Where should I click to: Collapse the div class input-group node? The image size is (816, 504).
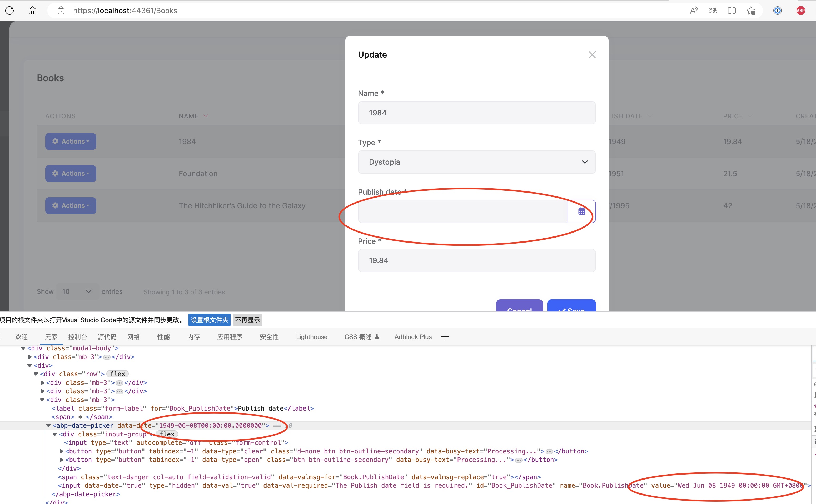tap(55, 434)
